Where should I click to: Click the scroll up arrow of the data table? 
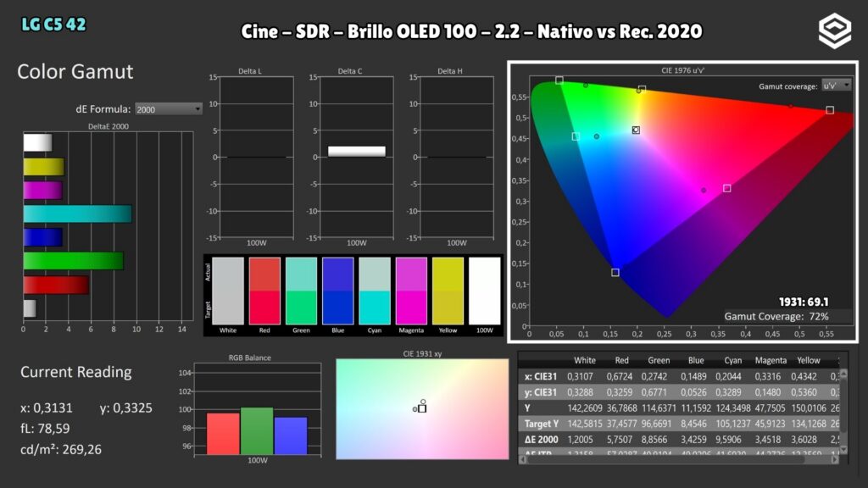(x=843, y=374)
